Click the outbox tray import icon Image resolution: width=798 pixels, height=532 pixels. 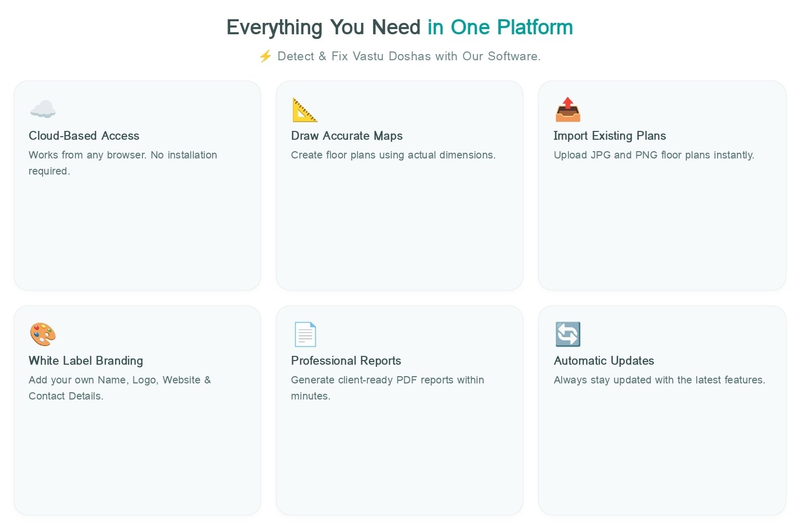[x=568, y=110]
